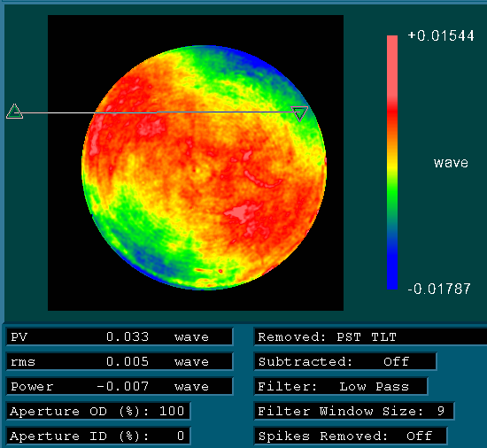Click the +0.01544 upper scale value
The height and width of the screenshot is (448, 487).
coord(441,35)
